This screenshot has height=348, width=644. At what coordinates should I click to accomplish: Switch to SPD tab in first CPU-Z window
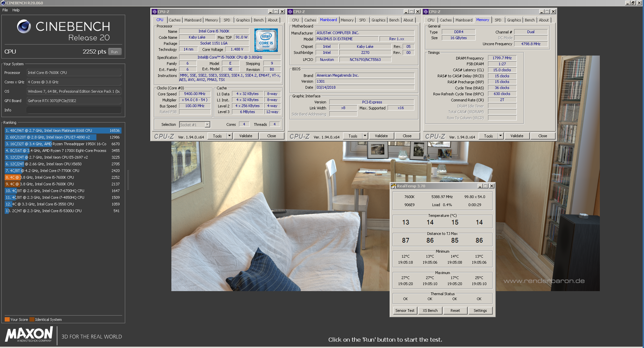click(x=227, y=20)
